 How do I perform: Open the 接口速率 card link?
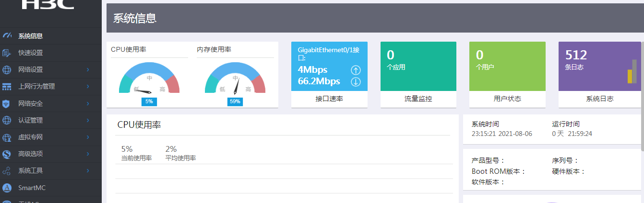point(329,99)
